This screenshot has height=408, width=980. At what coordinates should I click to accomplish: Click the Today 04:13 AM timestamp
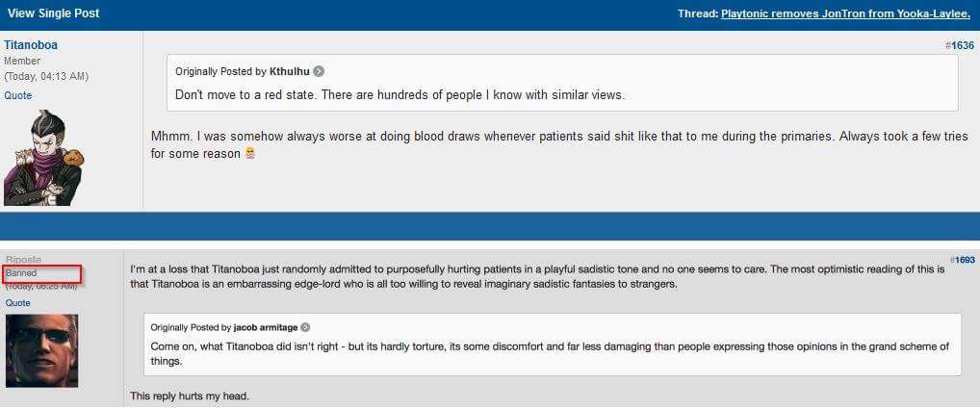(x=46, y=76)
